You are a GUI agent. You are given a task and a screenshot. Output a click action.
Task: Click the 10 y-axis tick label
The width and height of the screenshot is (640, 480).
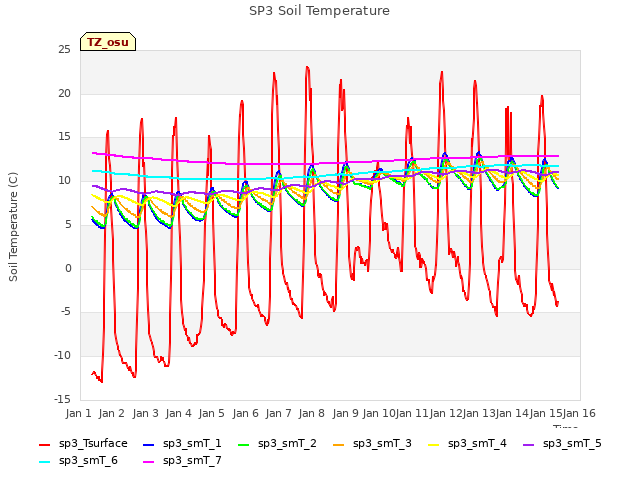pyautogui.click(x=64, y=180)
